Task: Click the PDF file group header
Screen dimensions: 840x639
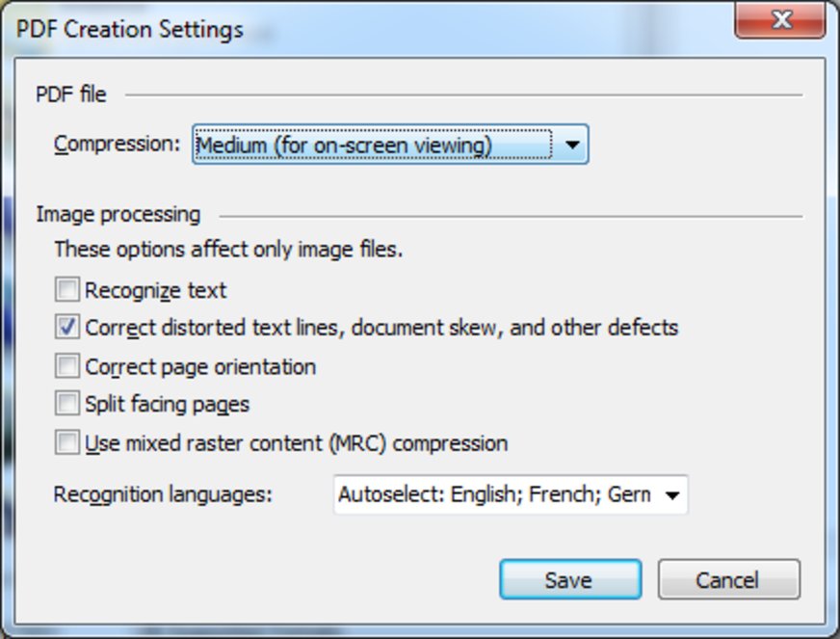Action: [x=71, y=94]
